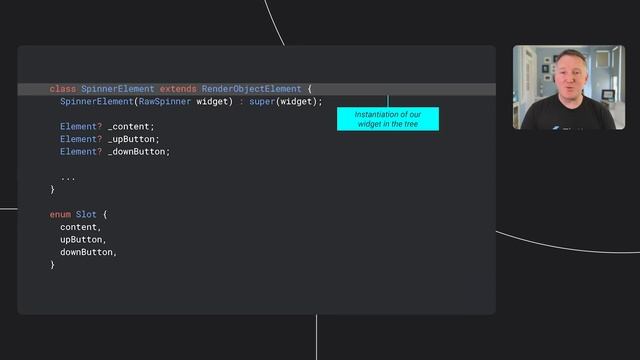Image resolution: width=640 pixels, height=360 pixels.
Task: Click the 'extends' keyword
Action: 178,89
